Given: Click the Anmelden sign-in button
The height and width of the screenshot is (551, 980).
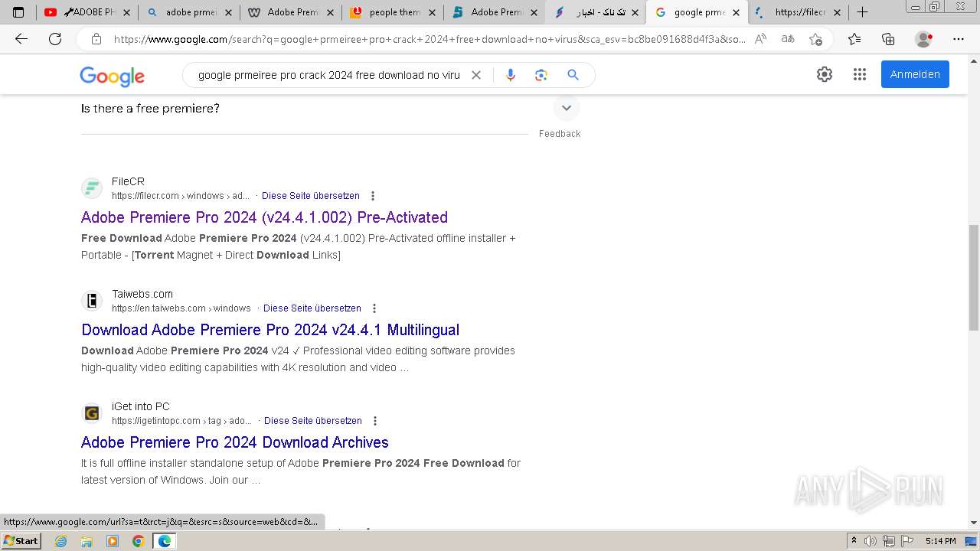Looking at the screenshot, I should [915, 74].
